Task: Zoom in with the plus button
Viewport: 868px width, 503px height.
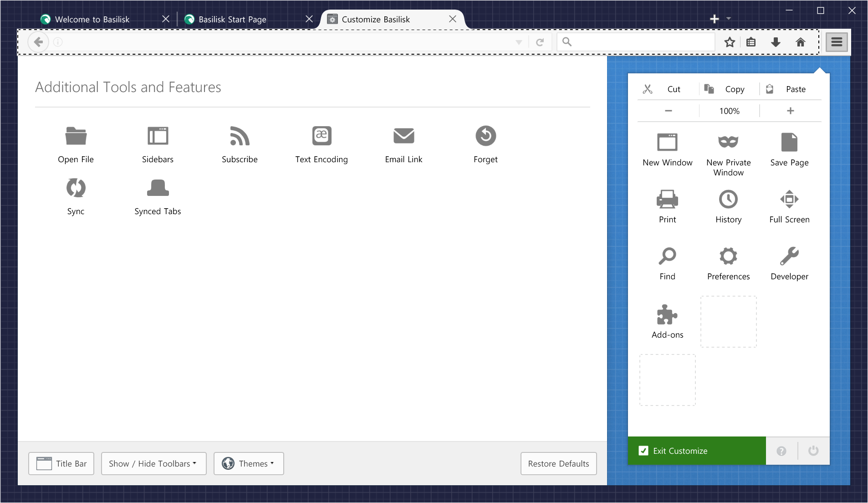Action: (x=791, y=111)
